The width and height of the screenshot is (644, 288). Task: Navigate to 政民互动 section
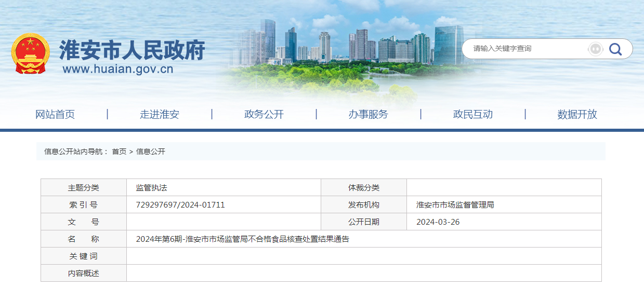point(473,115)
